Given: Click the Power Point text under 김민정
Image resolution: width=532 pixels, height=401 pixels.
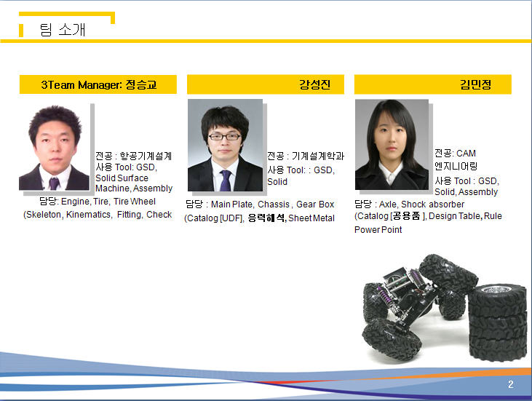Looking at the screenshot, I should click(x=378, y=230).
